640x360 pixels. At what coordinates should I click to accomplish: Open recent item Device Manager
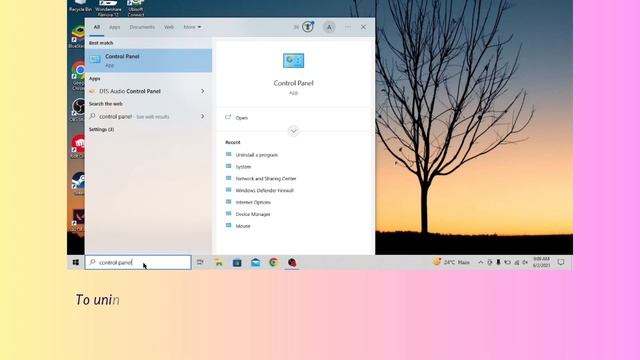point(253,214)
